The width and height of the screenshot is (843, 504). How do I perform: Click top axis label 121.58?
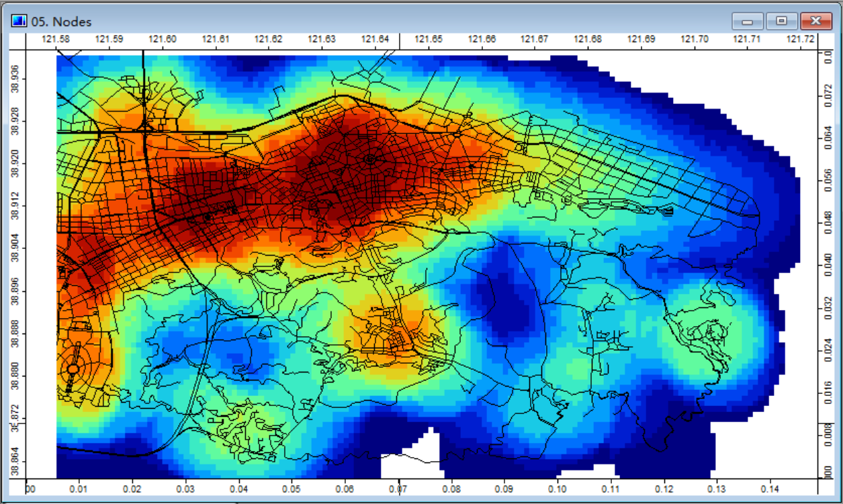point(56,39)
